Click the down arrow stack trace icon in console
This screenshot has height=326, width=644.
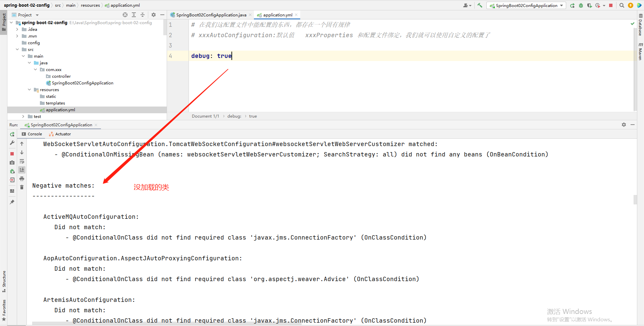point(22,152)
